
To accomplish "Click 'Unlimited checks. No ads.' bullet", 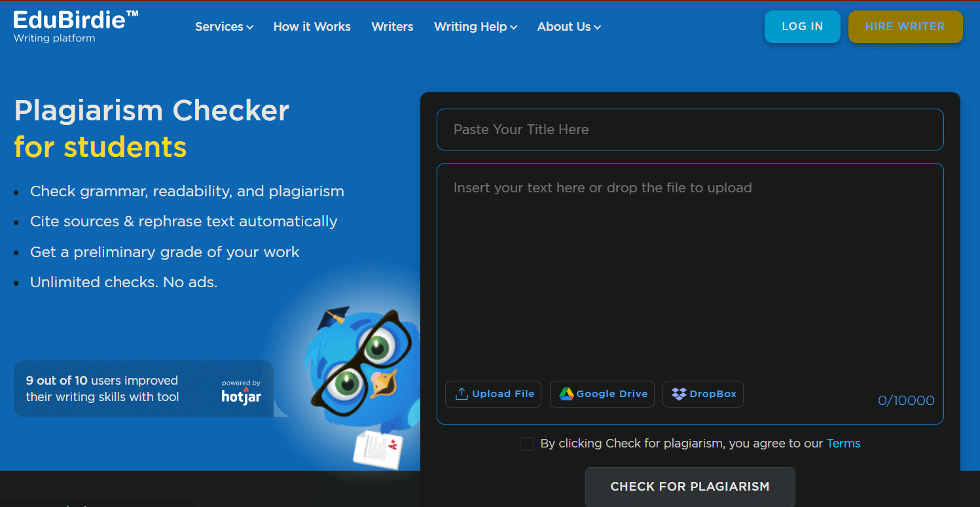I will 123,282.
